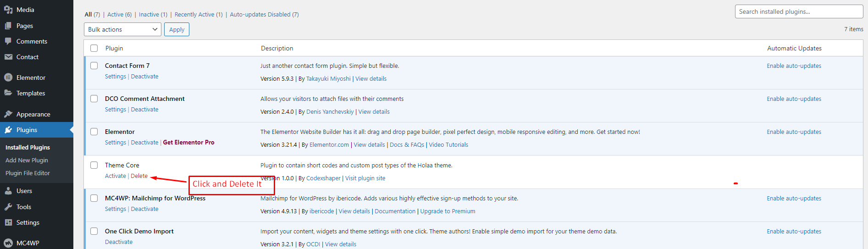The image size is (868, 249).
Task: Click the Elementor logo icon in sidebar
Action: click(x=8, y=77)
